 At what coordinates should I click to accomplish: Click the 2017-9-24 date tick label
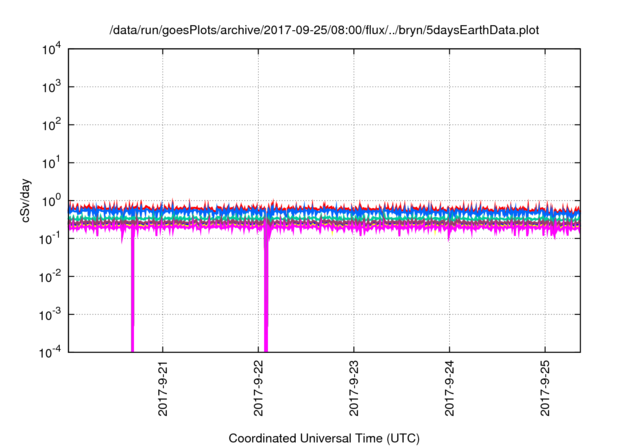click(x=449, y=388)
